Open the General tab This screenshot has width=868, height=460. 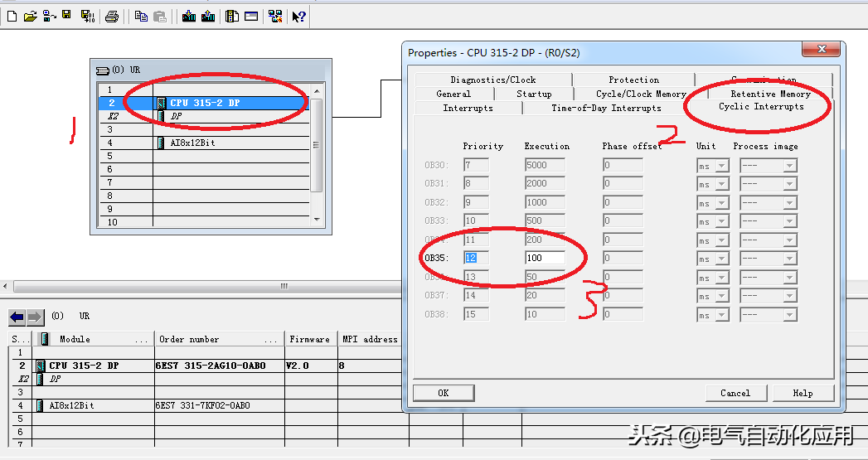point(453,94)
